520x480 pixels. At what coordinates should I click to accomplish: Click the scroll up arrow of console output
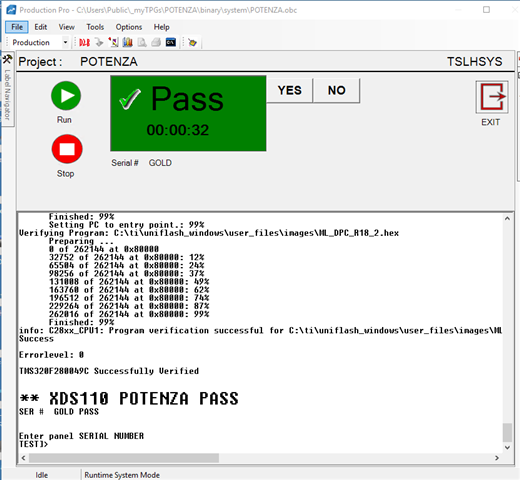507,219
